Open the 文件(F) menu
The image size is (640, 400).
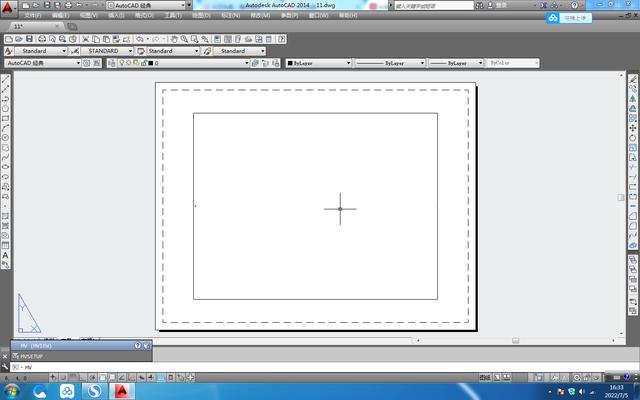pos(32,16)
